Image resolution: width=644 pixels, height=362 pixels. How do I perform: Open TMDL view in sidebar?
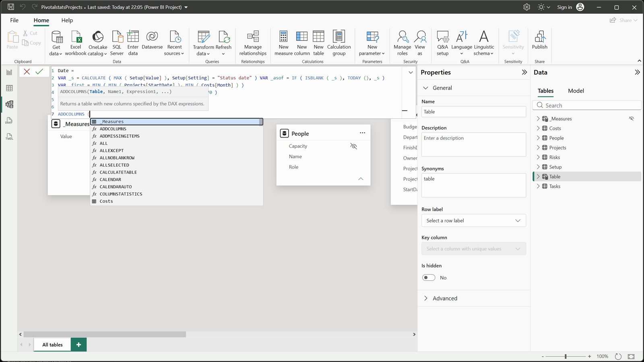9,137
